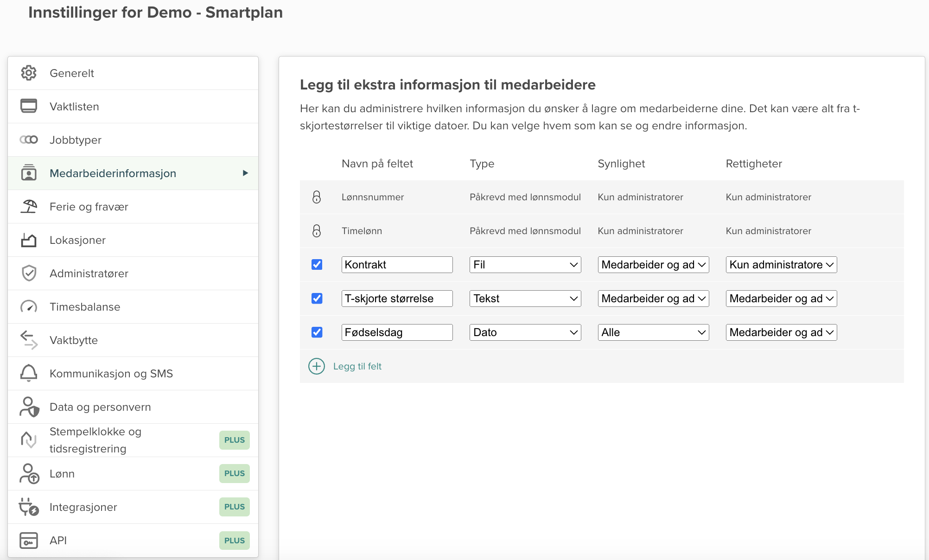Go to Data og personvern settings

[100, 407]
